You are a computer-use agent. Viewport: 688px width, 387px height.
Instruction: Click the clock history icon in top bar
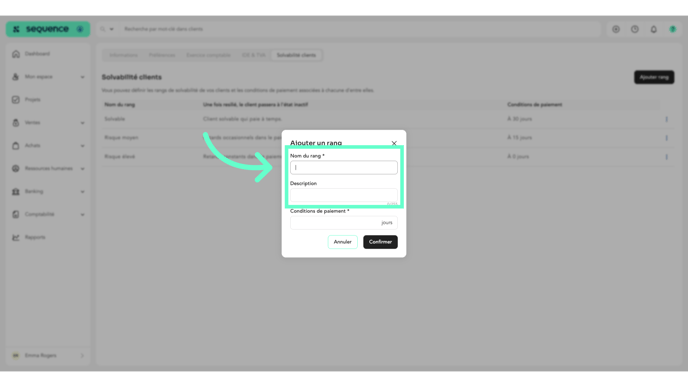tap(635, 29)
